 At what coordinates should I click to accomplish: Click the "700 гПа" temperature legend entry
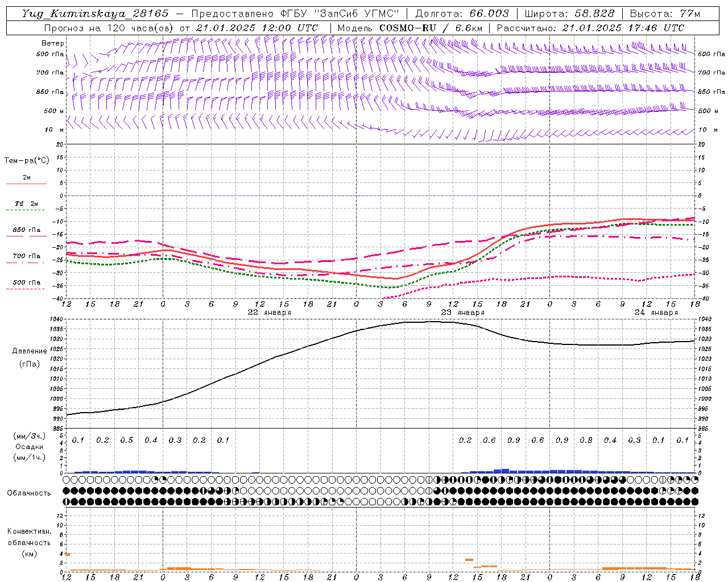27,256
